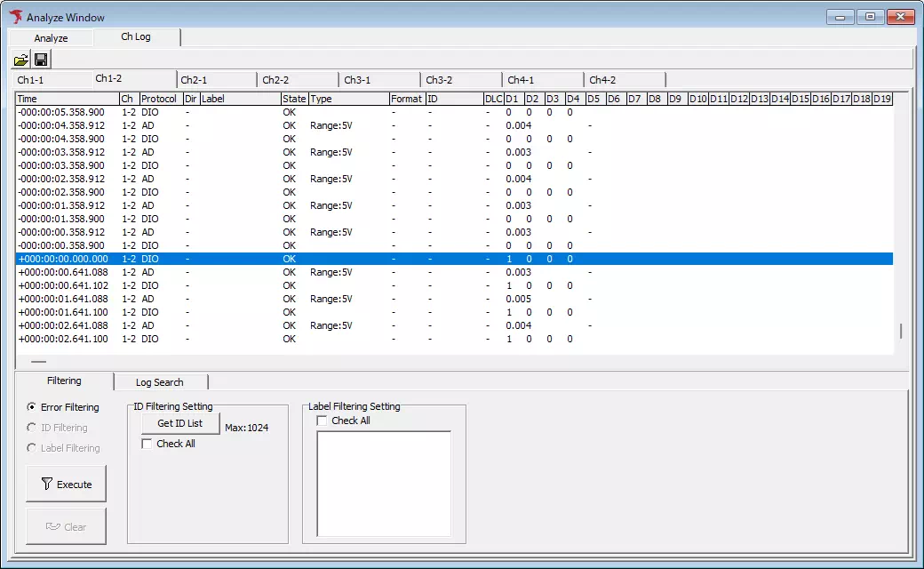Click the open folder icon in toolbar
Image resolution: width=924 pixels, height=569 pixels.
coord(20,60)
